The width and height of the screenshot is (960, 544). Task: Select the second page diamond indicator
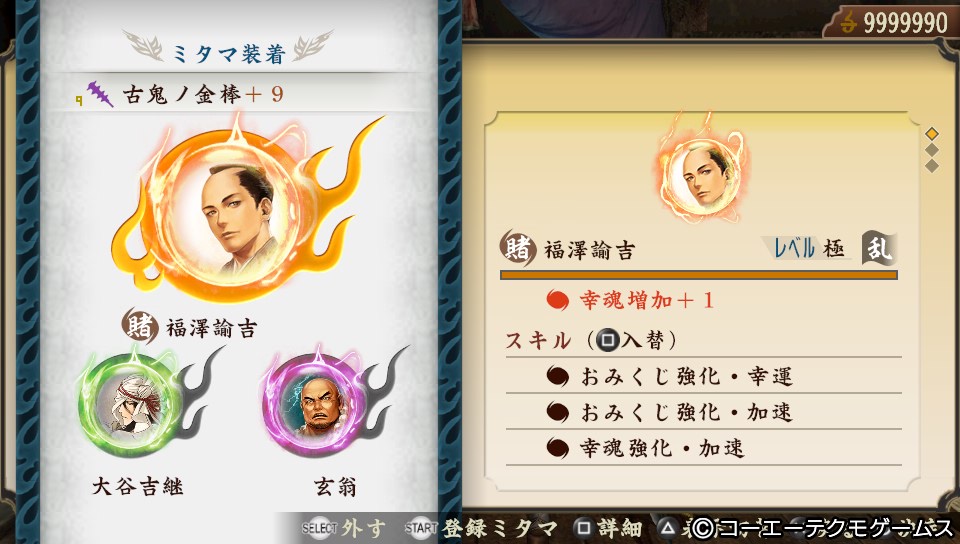[932, 150]
